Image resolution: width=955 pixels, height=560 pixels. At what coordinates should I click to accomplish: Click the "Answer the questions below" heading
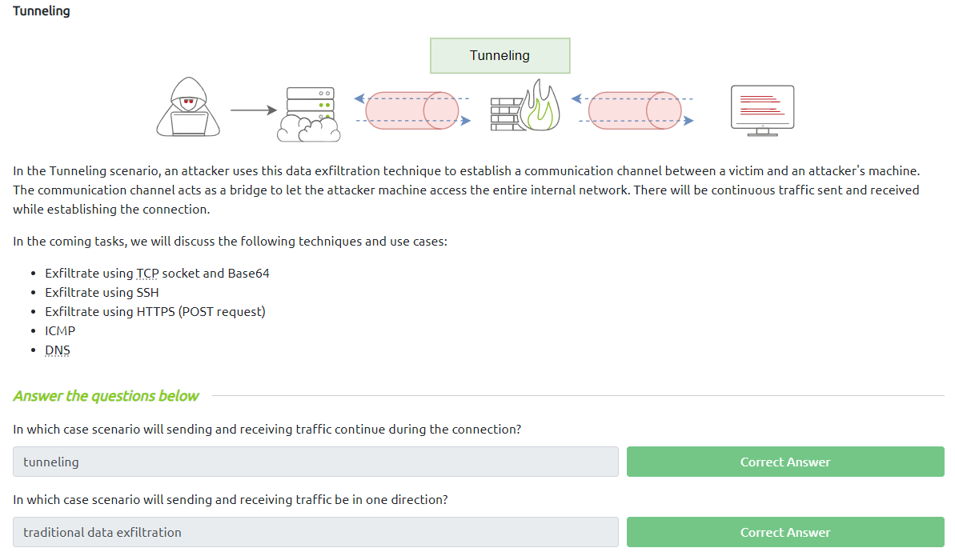tap(106, 396)
